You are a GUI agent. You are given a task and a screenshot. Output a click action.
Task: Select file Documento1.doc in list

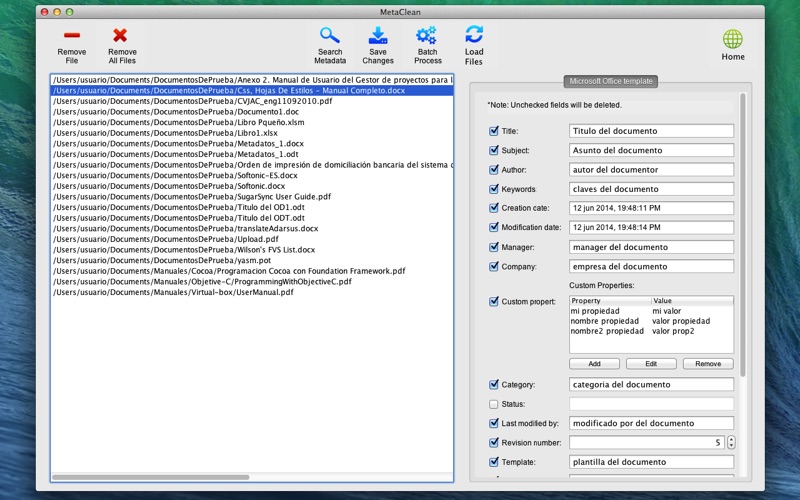pos(252,112)
